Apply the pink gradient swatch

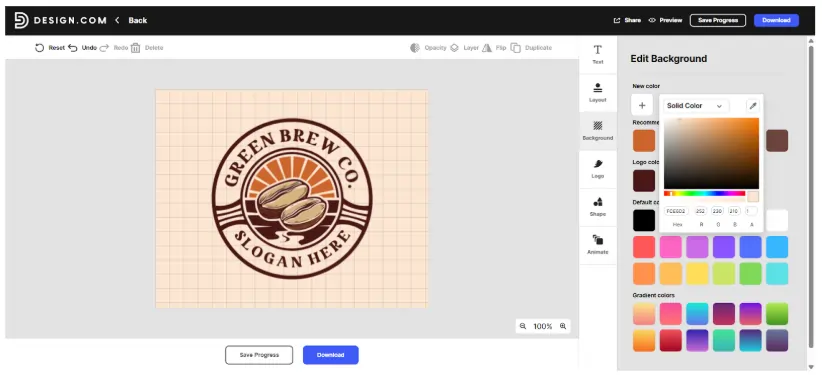(670, 314)
